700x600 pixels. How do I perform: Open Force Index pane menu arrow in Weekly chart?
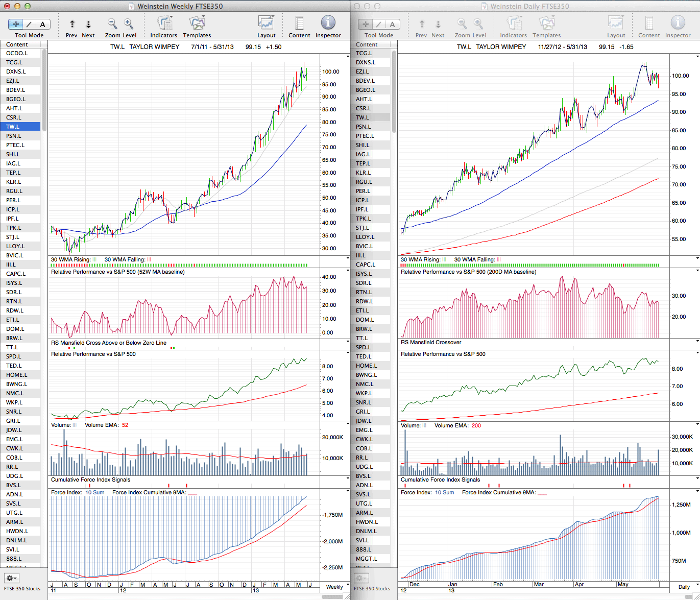click(348, 491)
